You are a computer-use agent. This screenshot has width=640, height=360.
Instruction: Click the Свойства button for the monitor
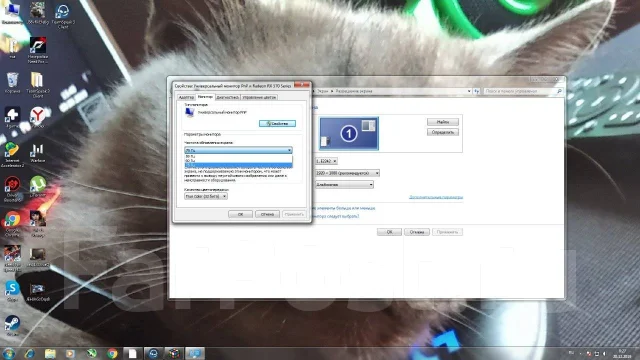point(277,124)
